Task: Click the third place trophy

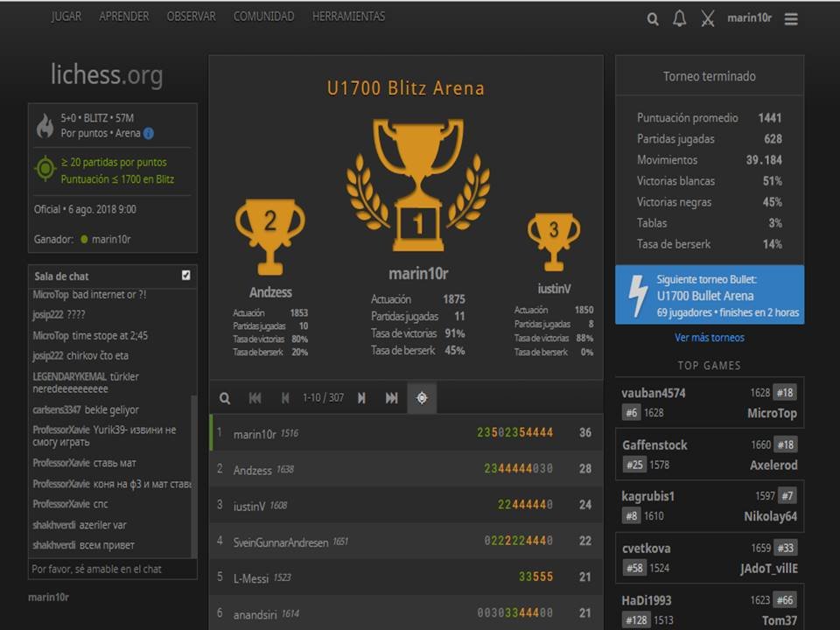Action: (554, 242)
